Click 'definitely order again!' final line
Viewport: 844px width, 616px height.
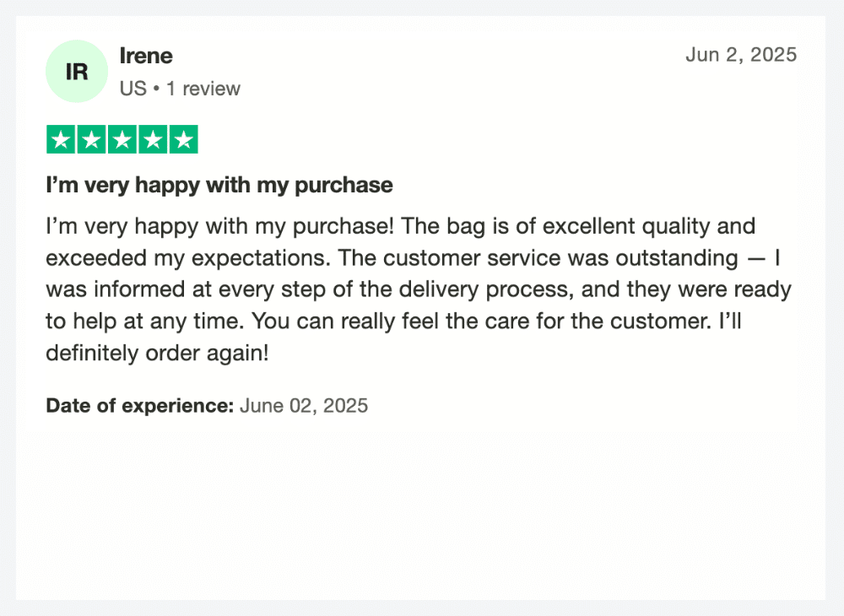[157, 354]
